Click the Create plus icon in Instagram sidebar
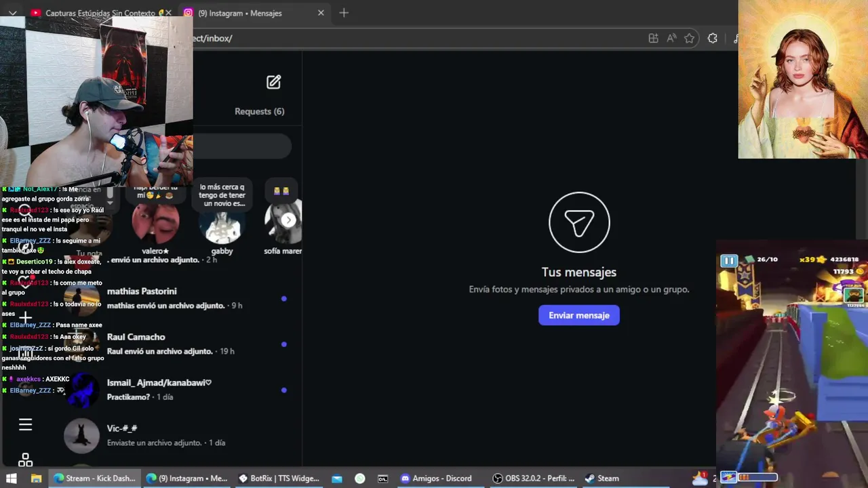 (25, 317)
